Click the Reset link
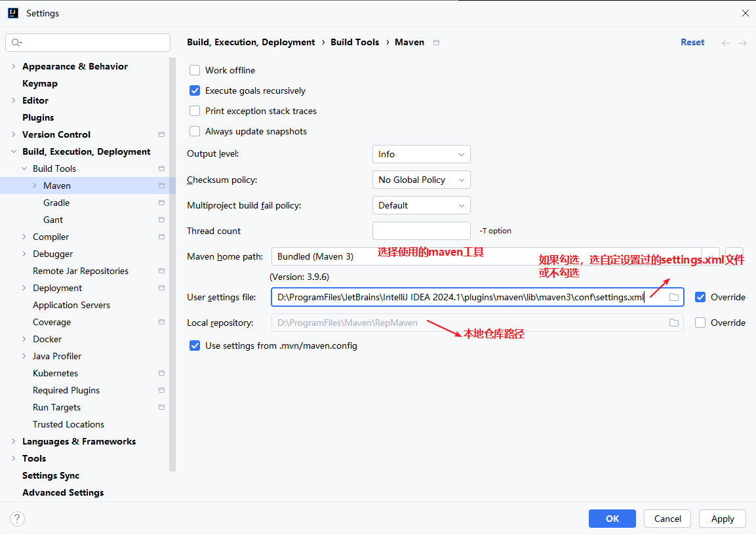 pyautogui.click(x=692, y=43)
